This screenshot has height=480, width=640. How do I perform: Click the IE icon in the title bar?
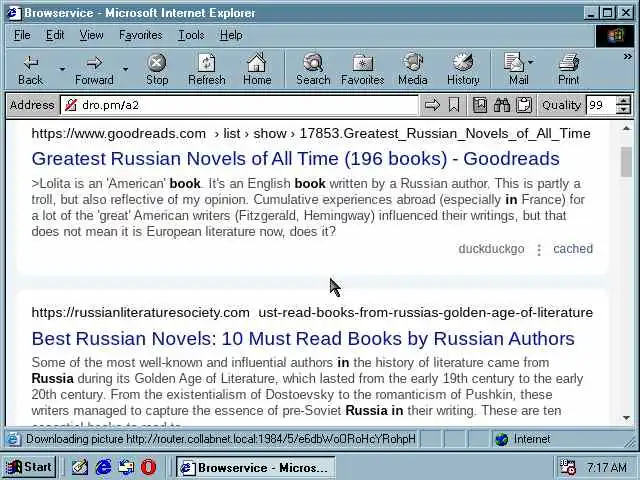14,13
